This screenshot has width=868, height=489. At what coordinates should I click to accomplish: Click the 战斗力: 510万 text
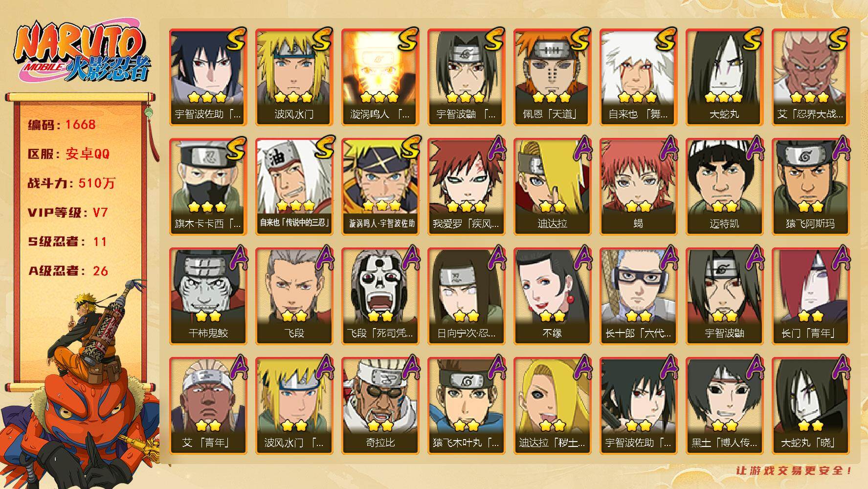pos(72,183)
